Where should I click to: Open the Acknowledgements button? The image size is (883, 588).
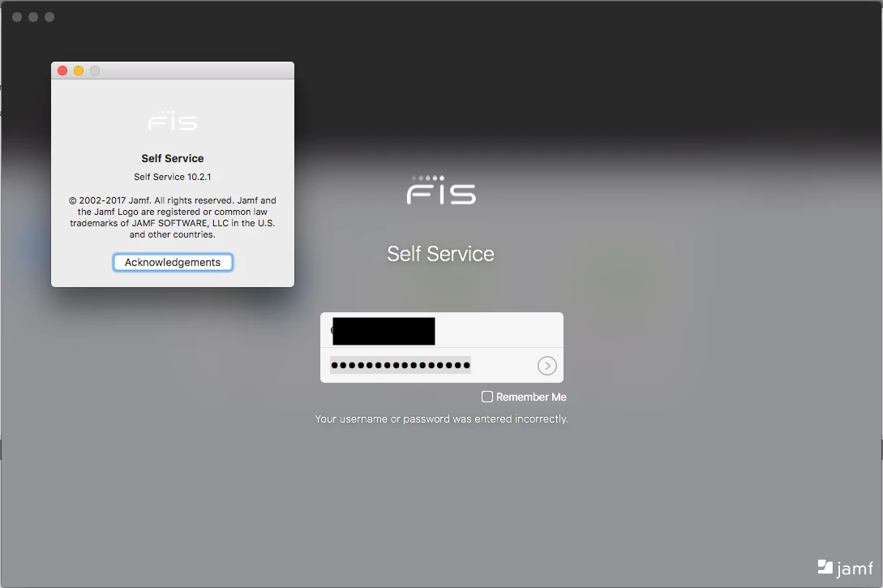(173, 263)
